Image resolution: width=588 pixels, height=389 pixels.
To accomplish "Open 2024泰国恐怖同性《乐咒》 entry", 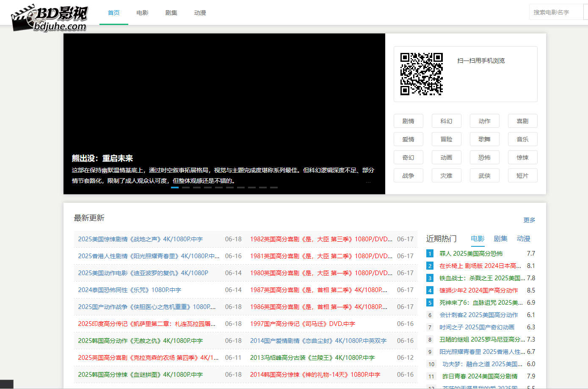I will pos(130,290).
